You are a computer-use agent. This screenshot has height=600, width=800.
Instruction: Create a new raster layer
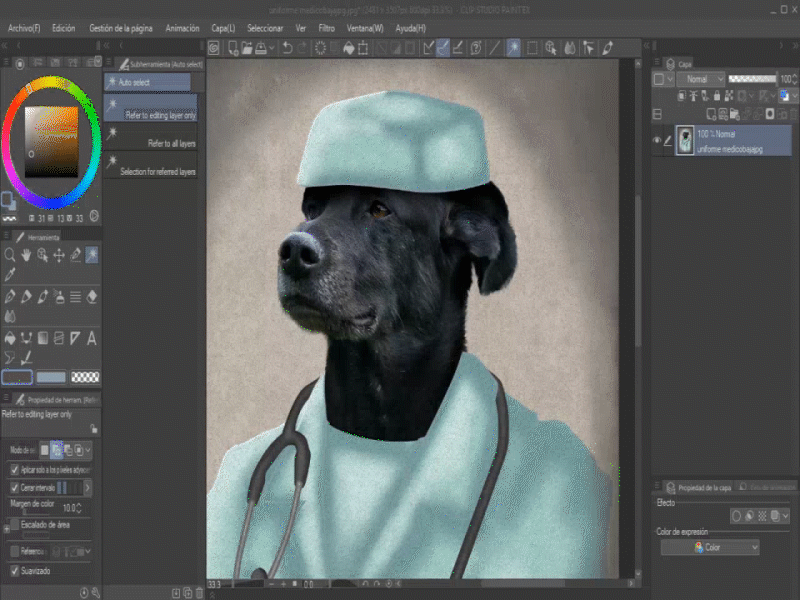(711, 114)
